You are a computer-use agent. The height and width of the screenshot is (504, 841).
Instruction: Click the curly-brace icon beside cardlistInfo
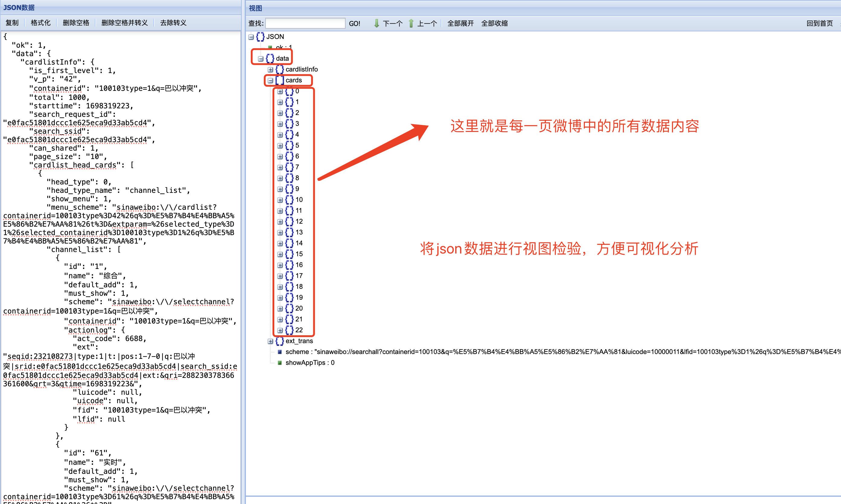tap(279, 69)
